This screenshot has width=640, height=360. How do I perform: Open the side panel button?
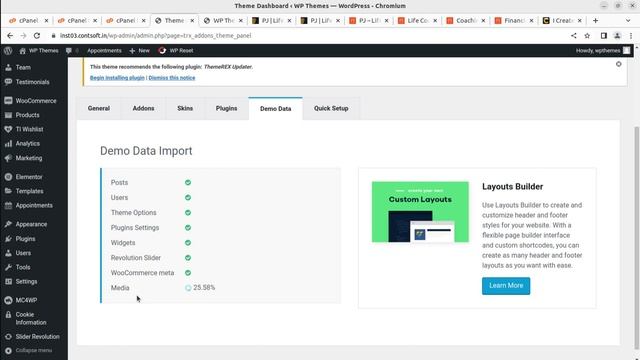click(x=604, y=36)
